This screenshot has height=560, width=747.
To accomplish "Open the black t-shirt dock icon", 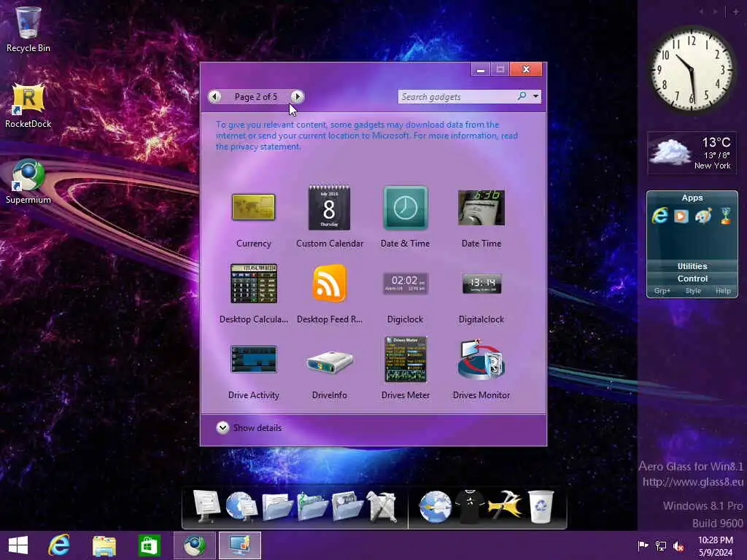I will (x=470, y=507).
